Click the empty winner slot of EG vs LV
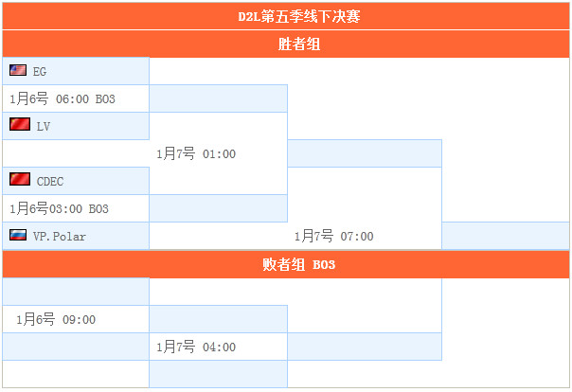 [218, 98]
